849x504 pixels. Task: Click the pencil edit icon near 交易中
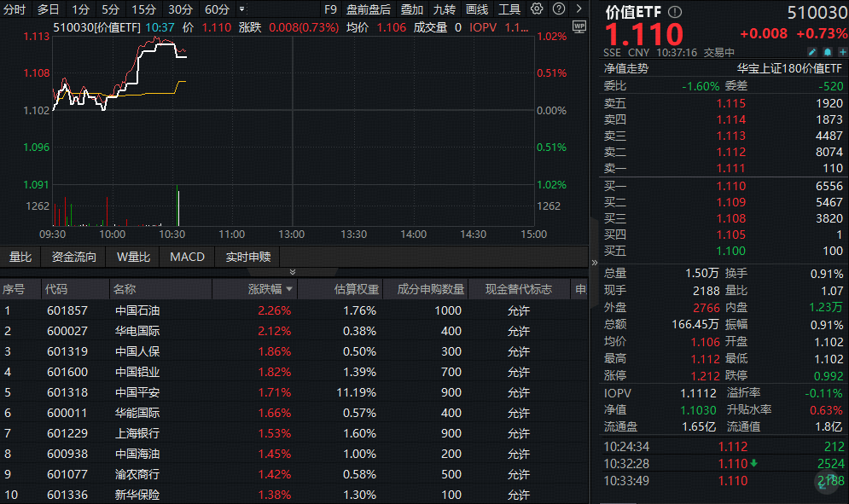[812, 51]
